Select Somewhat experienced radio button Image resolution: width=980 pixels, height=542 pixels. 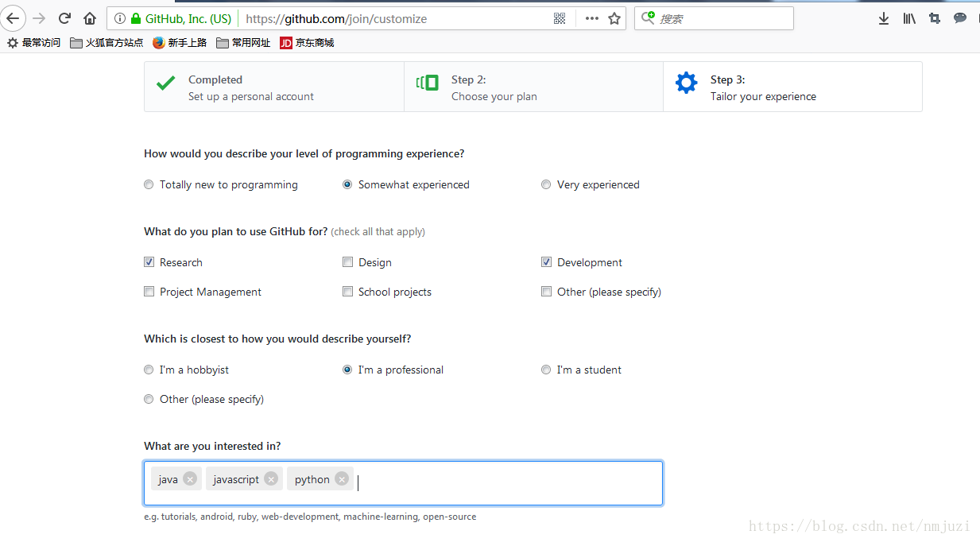347,184
